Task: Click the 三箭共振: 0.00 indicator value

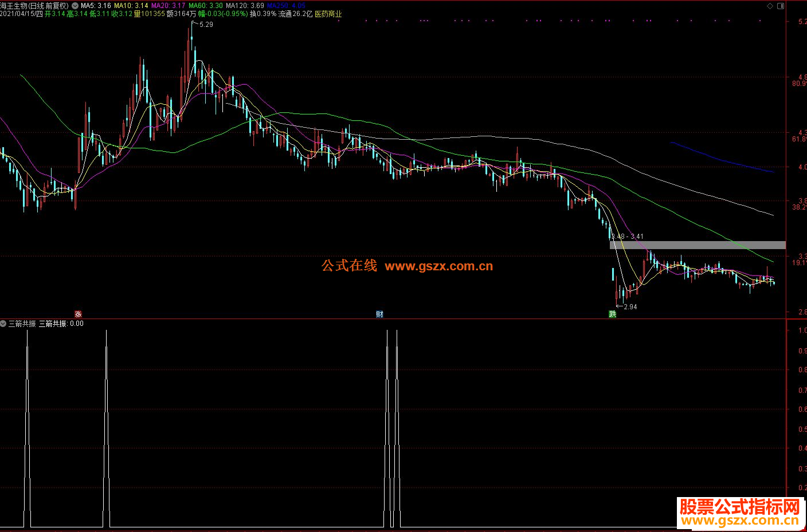Action: (x=61, y=324)
